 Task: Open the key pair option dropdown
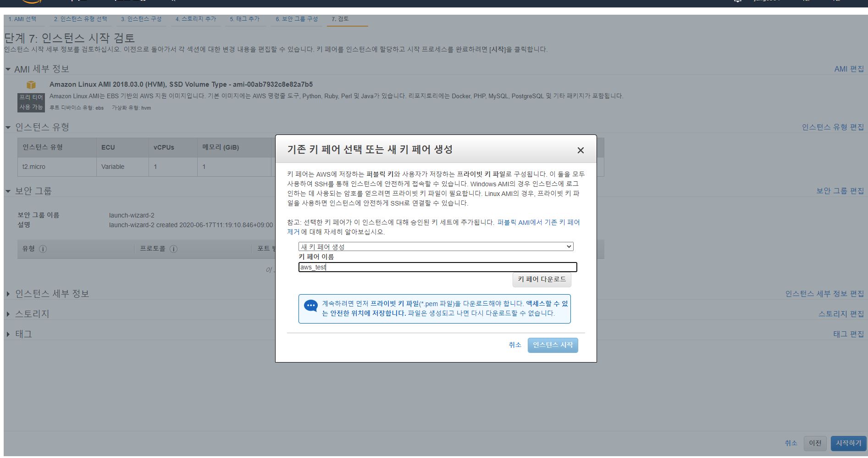(x=436, y=246)
